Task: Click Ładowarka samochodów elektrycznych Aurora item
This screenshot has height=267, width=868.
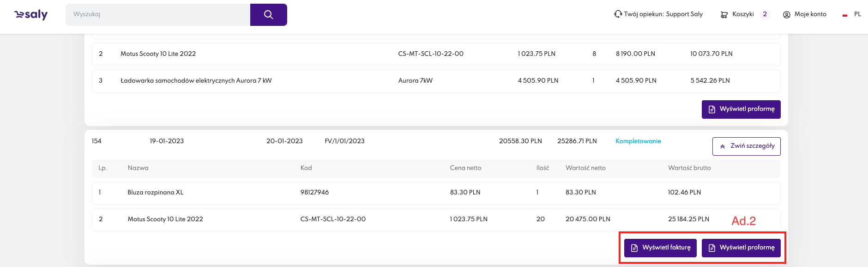Action: click(196, 80)
